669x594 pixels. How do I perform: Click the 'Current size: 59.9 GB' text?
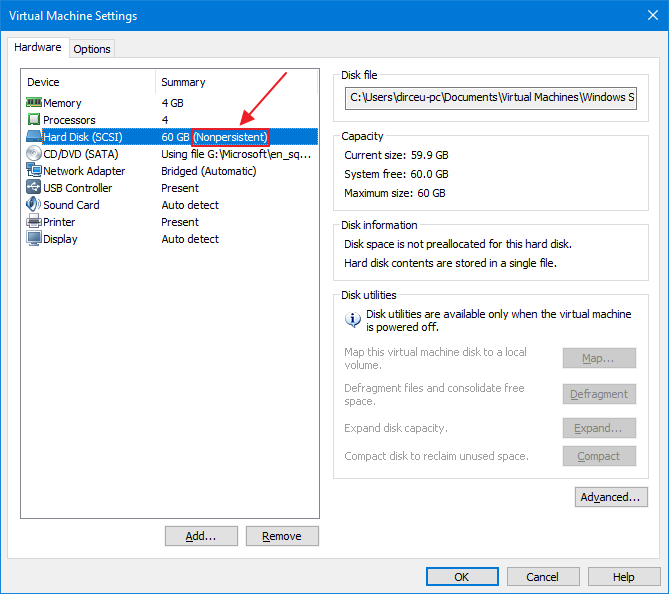(x=396, y=155)
